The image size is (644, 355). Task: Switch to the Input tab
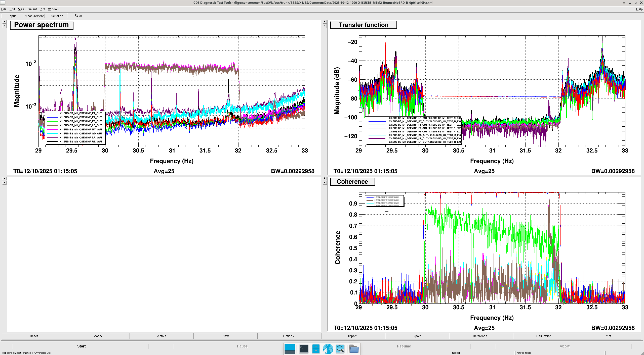[x=12, y=16]
